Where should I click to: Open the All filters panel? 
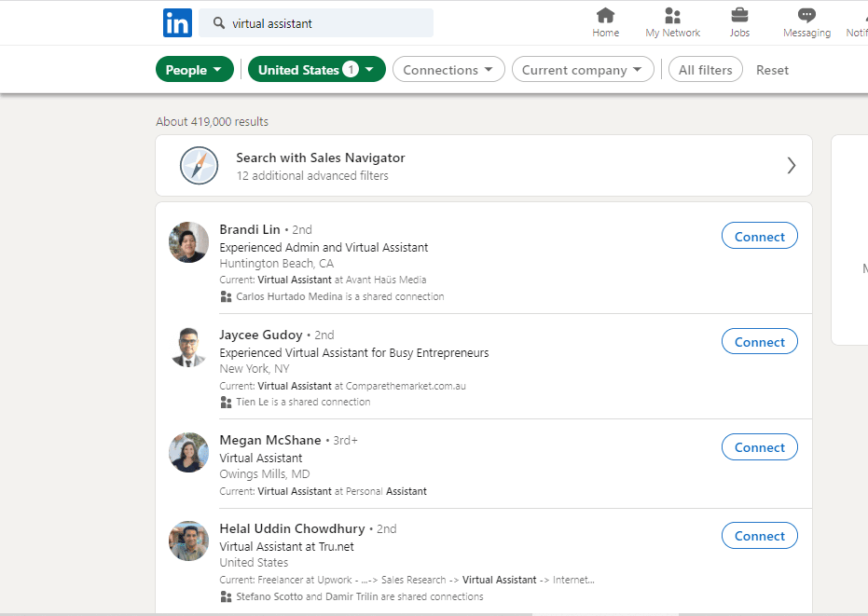[705, 69]
